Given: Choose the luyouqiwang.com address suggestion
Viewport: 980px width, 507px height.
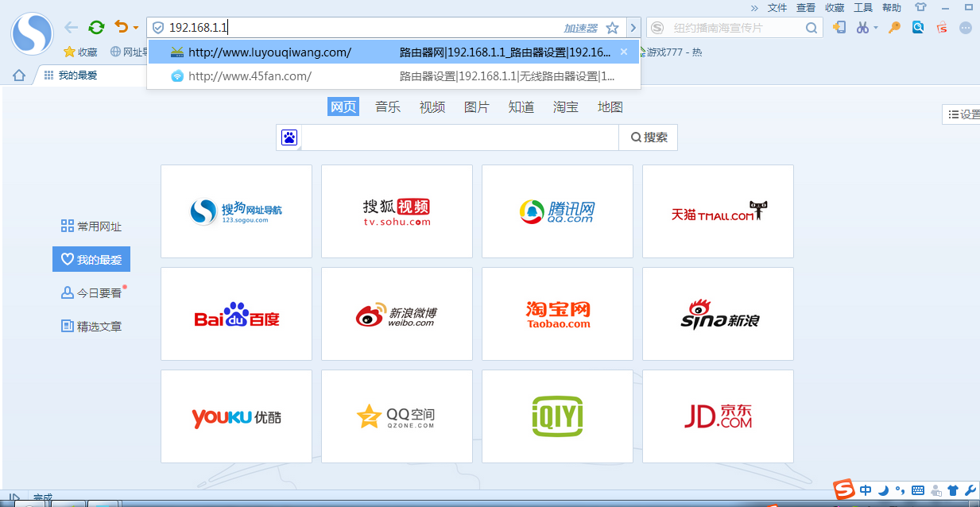Looking at the screenshot, I should (393, 52).
